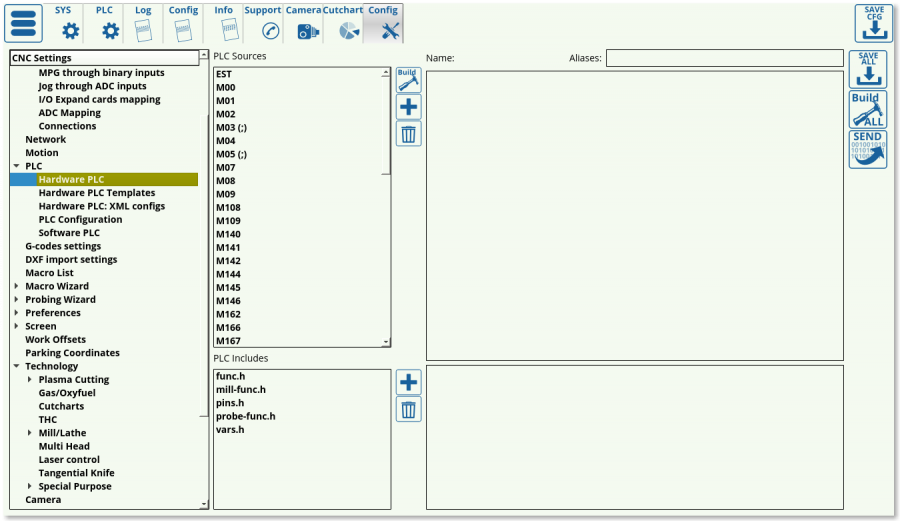Open Work Offsets settings

pyautogui.click(x=55, y=339)
